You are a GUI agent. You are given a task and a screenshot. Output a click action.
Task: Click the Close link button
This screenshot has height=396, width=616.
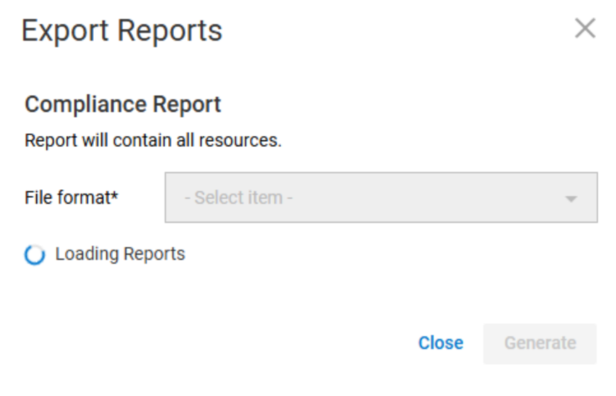coord(441,343)
